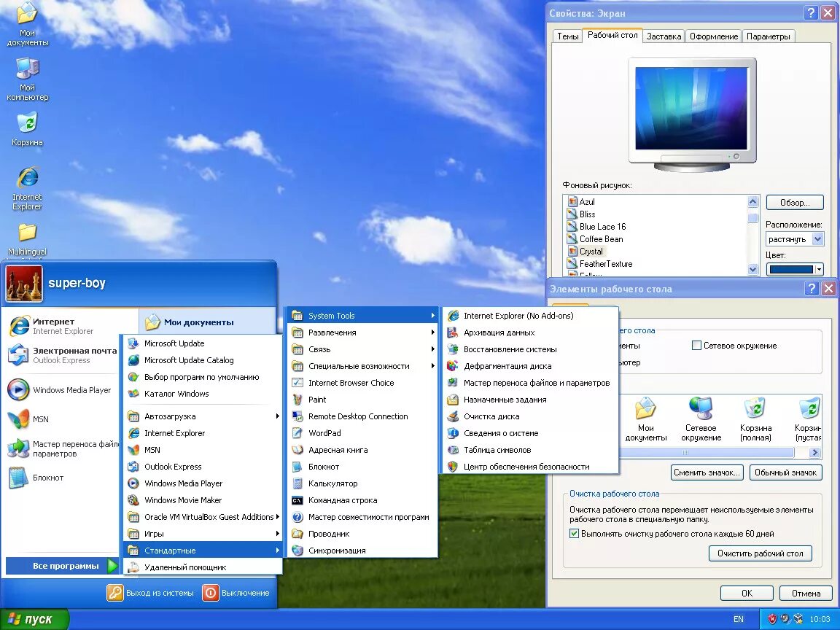Click the super-boy chess user picture
This screenshot has width=840, height=630.
(24, 284)
